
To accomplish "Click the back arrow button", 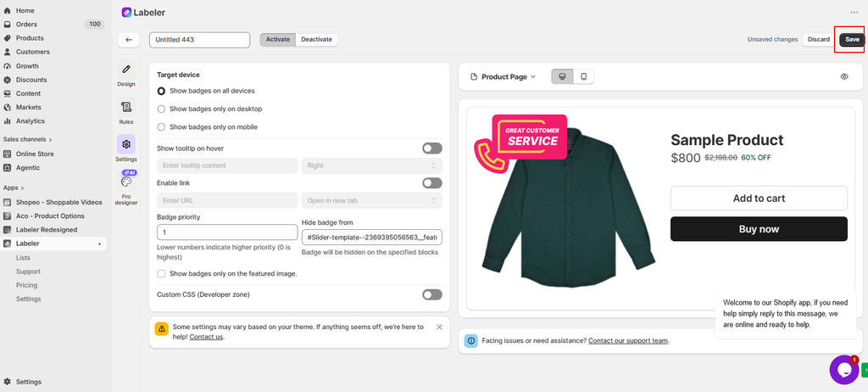I will [129, 40].
